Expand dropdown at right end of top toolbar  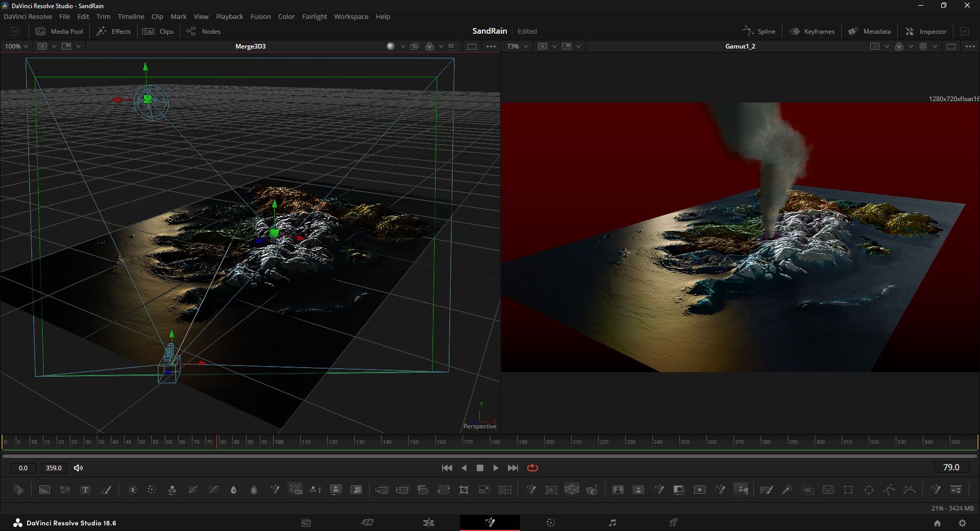964,31
